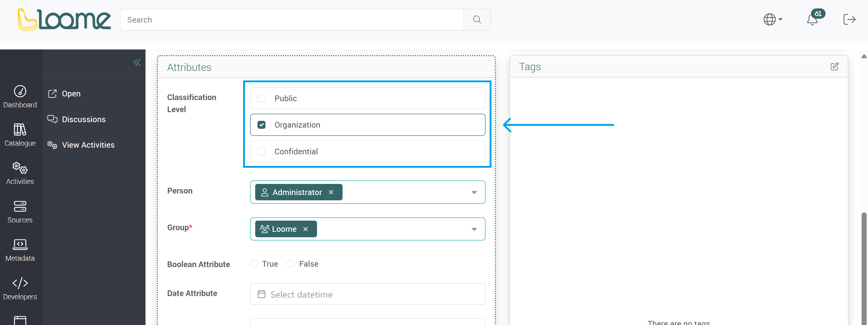Expand the Group dropdown arrow
Image resolution: width=868 pixels, height=325 pixels.
coord(474,229)
